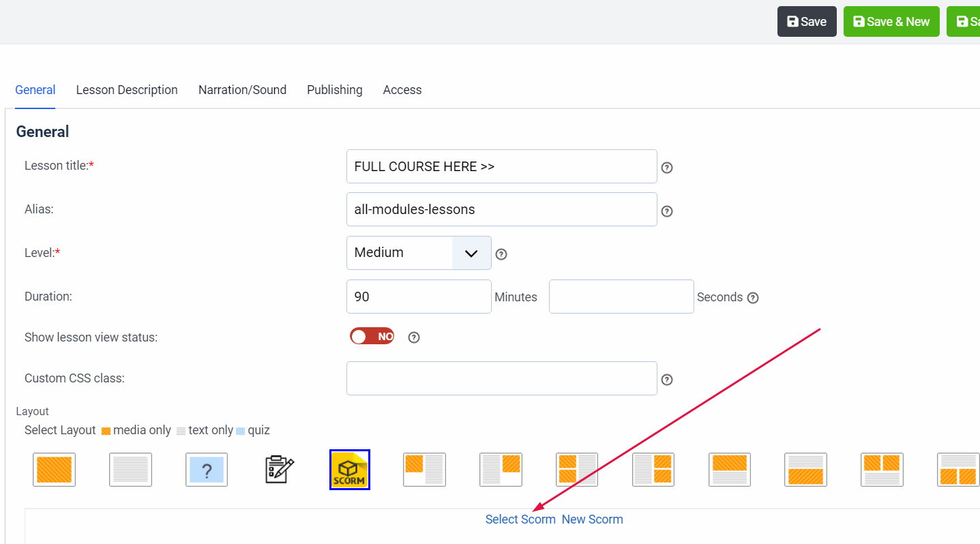Pick layout with text above two media
This screenshot has width=980, height=544.
click(958, 470)
